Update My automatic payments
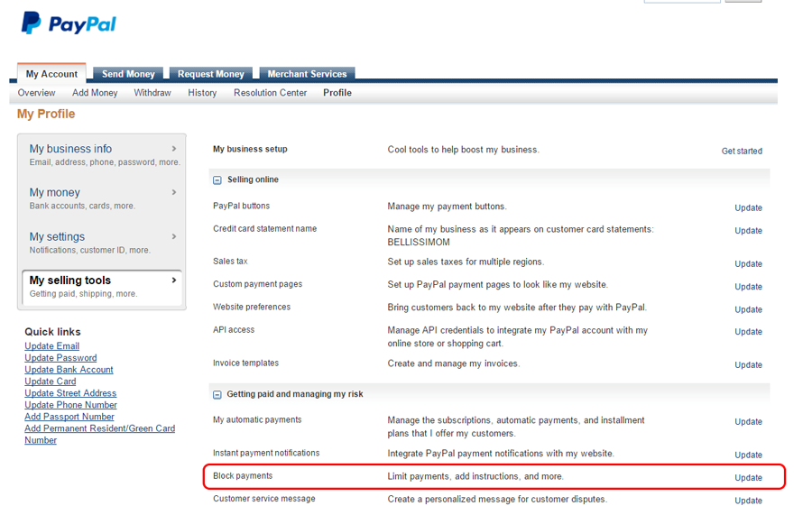This screenshot has height=515, width=812. (x=748, y=422)
